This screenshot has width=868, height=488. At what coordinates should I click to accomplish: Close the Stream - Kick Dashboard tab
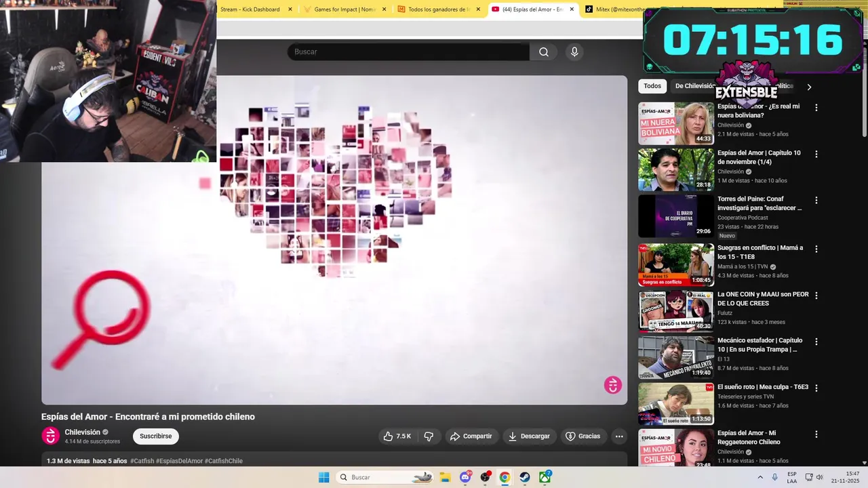290,9
